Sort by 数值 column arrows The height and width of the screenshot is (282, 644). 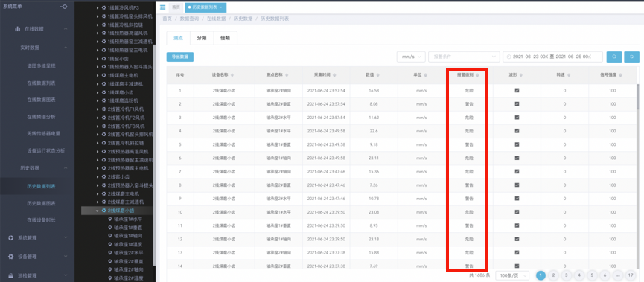[377, 76]
